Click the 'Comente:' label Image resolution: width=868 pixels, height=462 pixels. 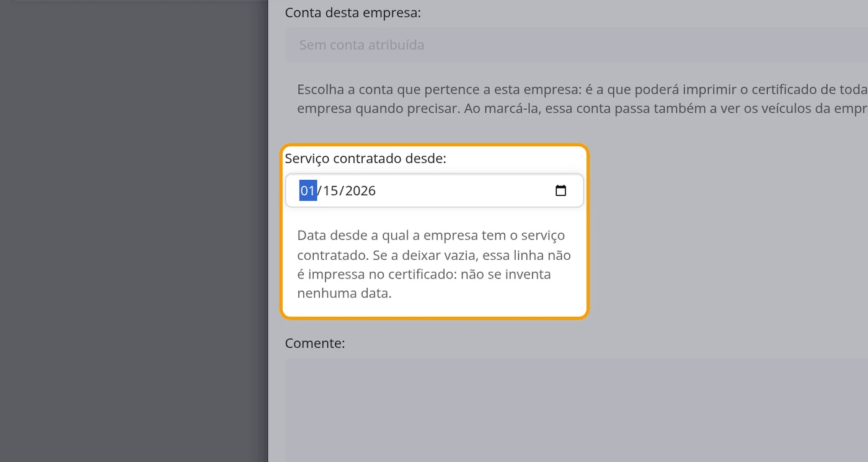315,343
